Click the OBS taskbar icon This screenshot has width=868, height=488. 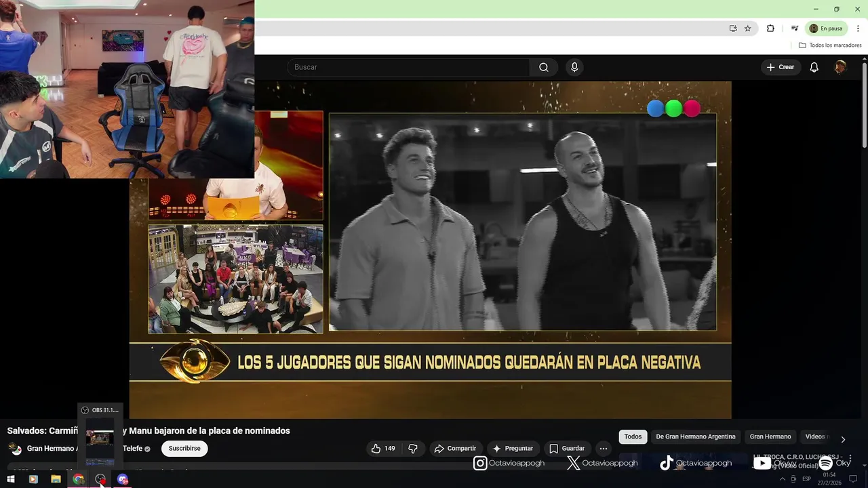tap(100, 479)
